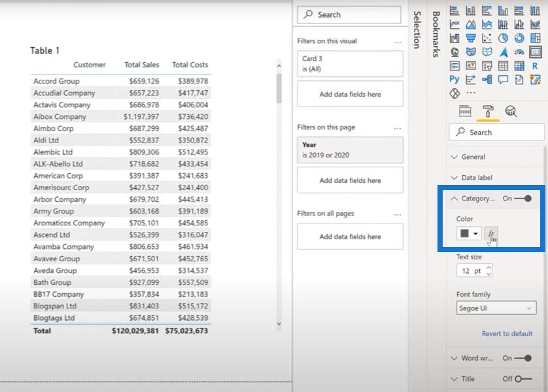Add the Power Apps visual
Image resolution: width=548 pixels, height=392 pixels.
[x=454, y=93]
